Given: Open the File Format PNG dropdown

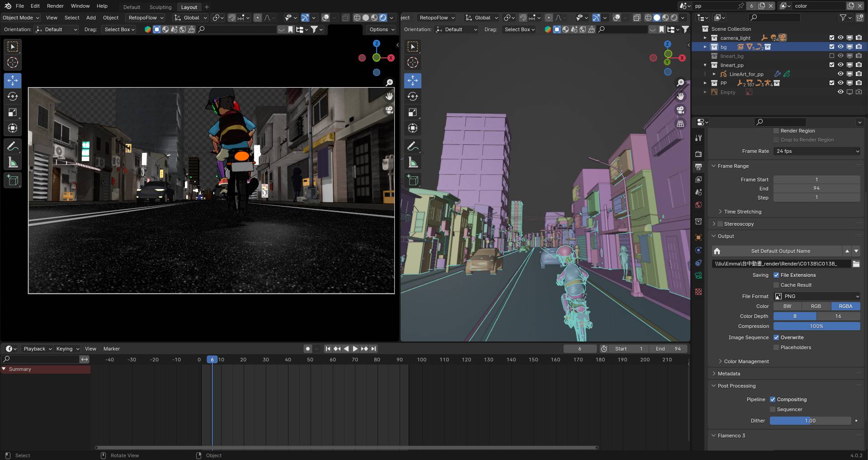Looking at the screenshot, I should 816,296.
